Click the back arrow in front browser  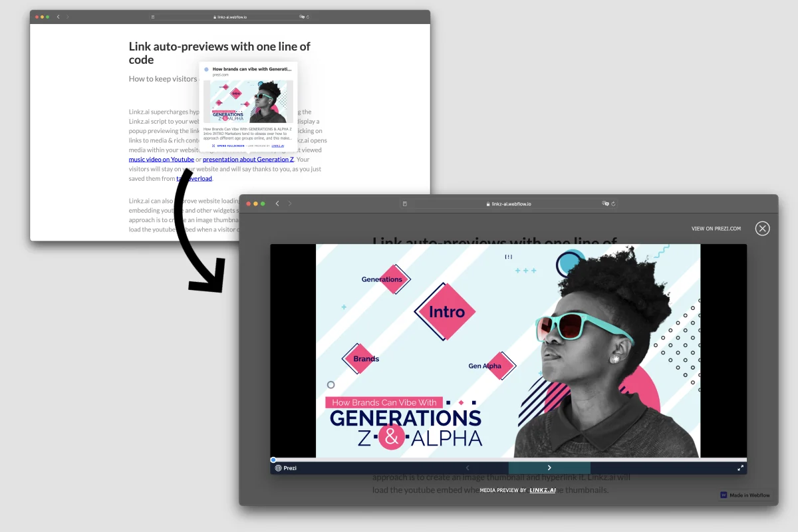[277, 203]
